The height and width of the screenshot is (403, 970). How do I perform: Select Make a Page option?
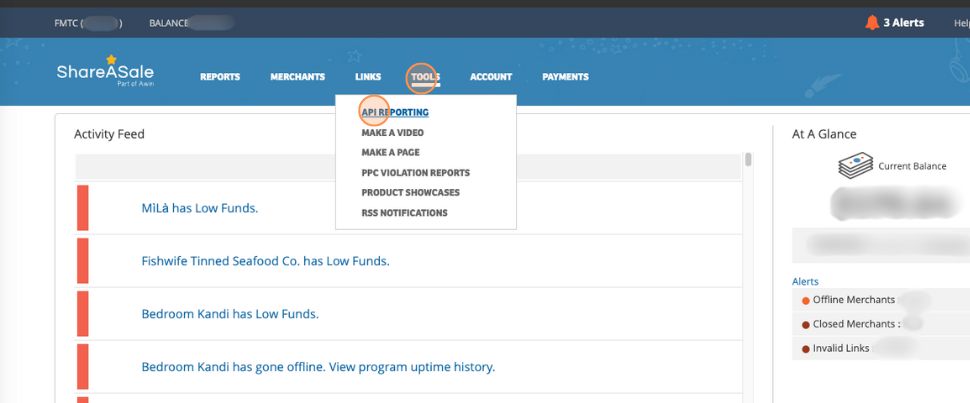390,153
